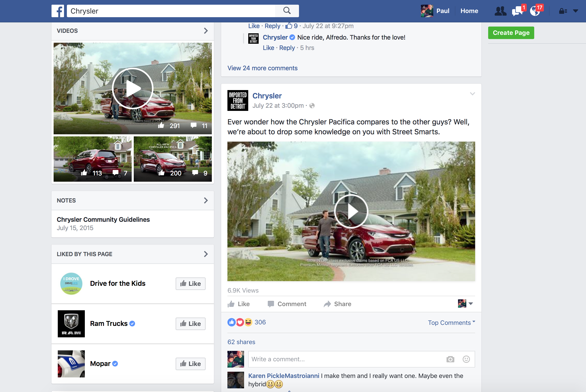Screen dimensions: 586x392
Task: Open the Drive for the Kids link
Action: click(118, 283)
